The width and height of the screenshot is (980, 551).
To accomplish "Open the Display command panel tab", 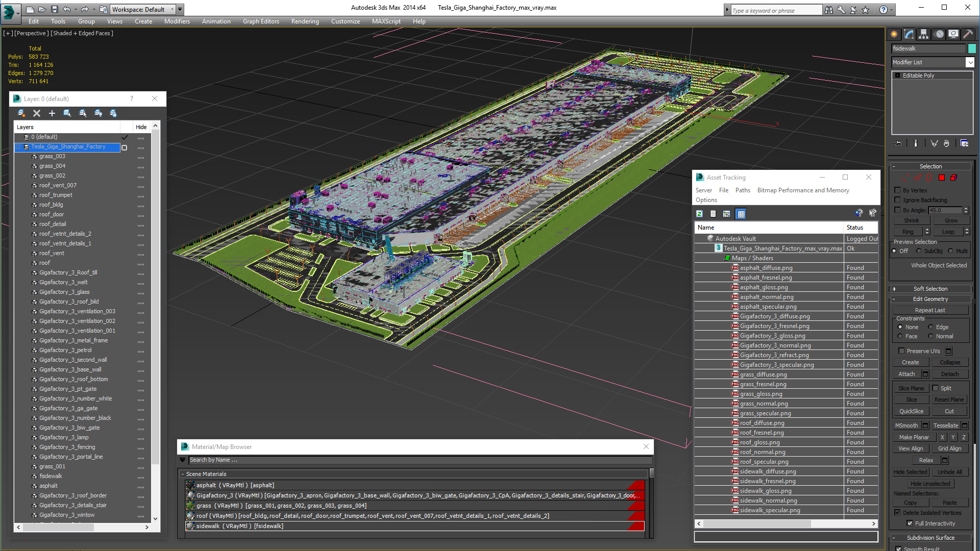I will pyautogui.click(x=953, y=34).
